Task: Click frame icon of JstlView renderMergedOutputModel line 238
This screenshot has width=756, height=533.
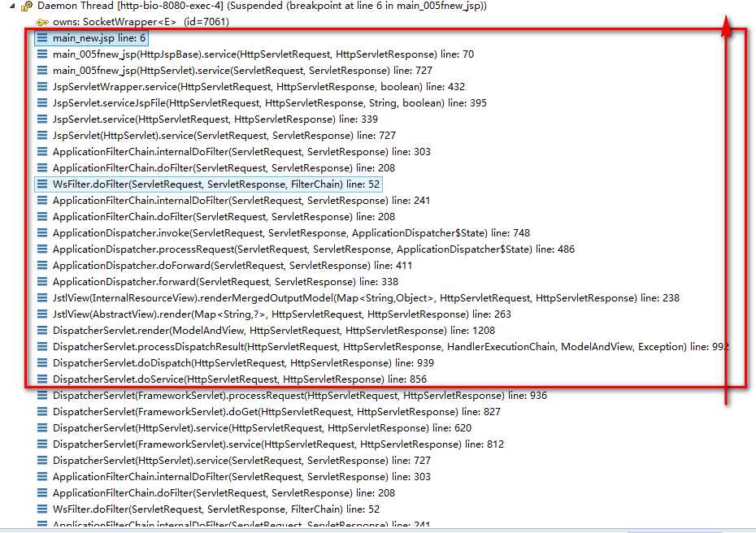Action: [x=42, y=298]
